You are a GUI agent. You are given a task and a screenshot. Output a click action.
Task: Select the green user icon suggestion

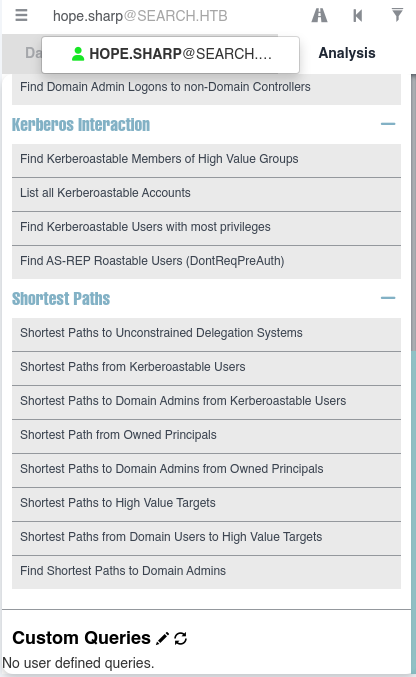[78, 54]
